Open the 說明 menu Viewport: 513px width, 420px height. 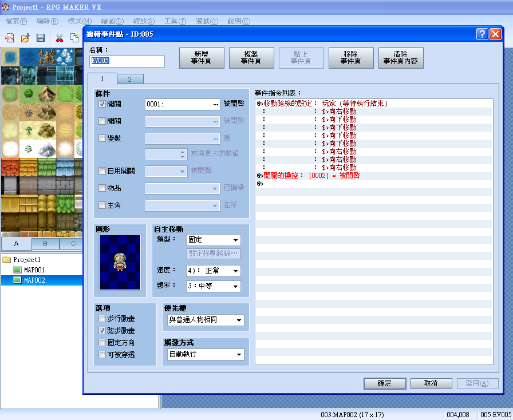click(x=239, y=21)
